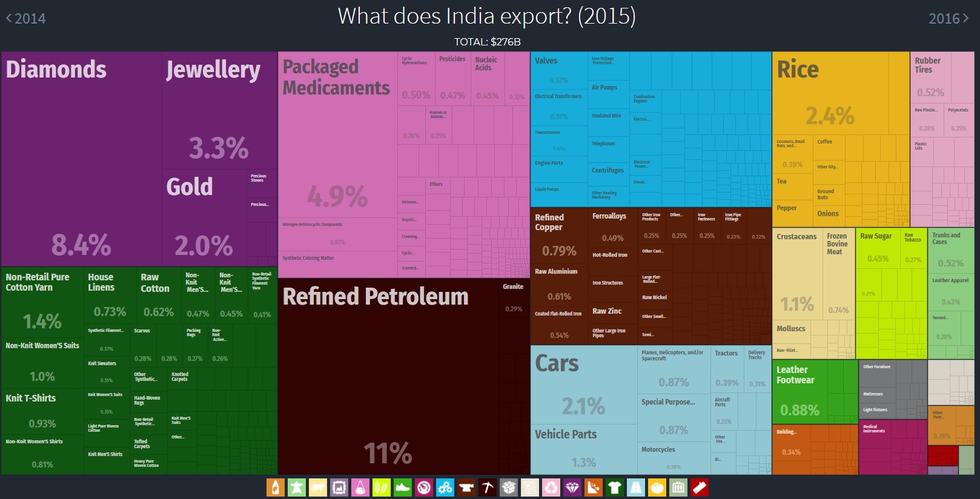Select the brown anvil metals icon
980x499 pixels.
[x=466, y=487]
